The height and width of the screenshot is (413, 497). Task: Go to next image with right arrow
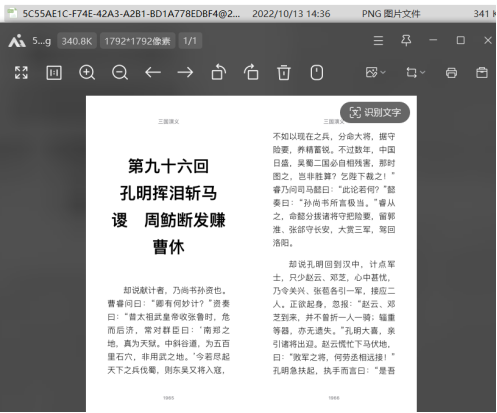(185, 72)
